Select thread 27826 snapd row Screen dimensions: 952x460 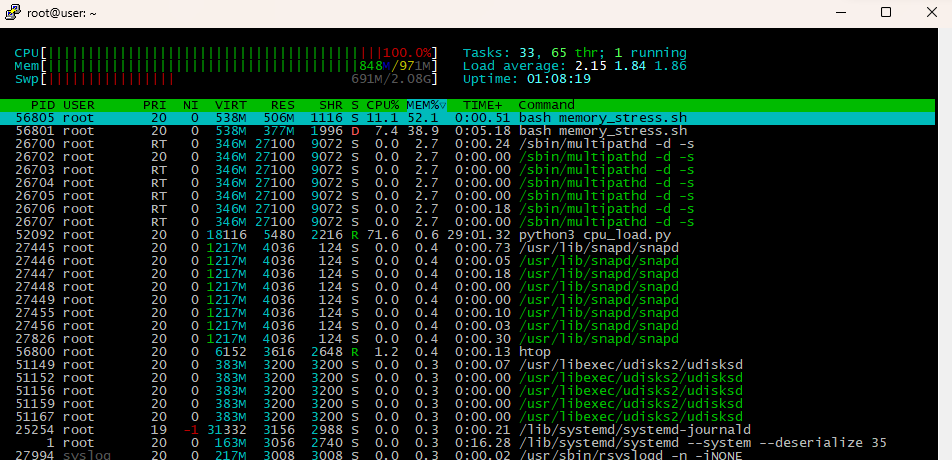tap(468, 339)
